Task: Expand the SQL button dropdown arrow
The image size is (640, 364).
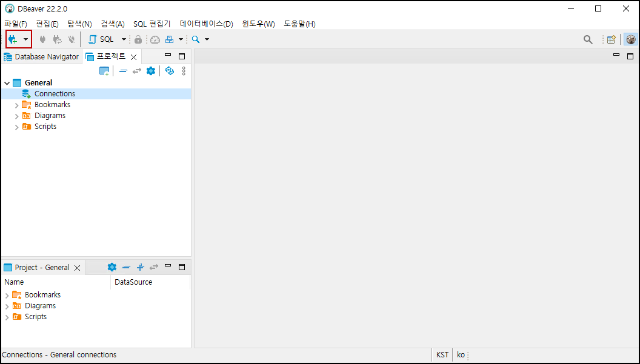Action: (124, 39)
